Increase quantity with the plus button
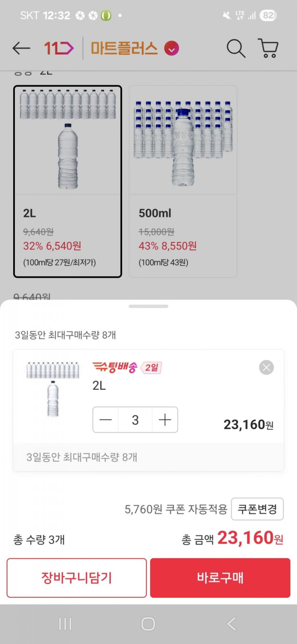297x644 pixels. tap(165, 420)
